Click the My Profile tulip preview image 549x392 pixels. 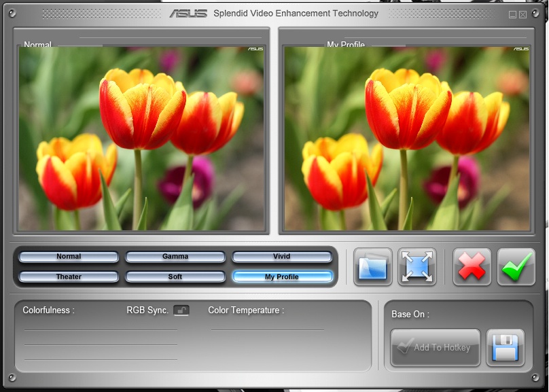(x=407, y=139)
